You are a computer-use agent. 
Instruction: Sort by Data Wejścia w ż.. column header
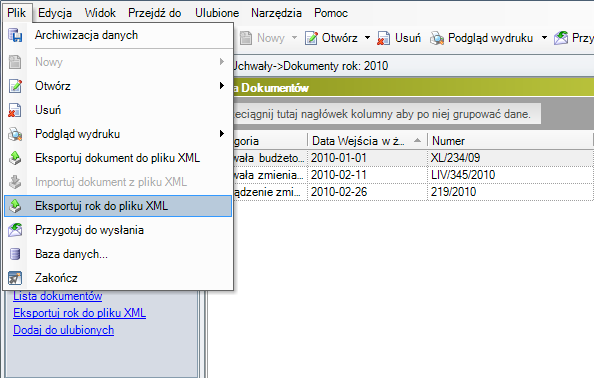coord(367,141)
